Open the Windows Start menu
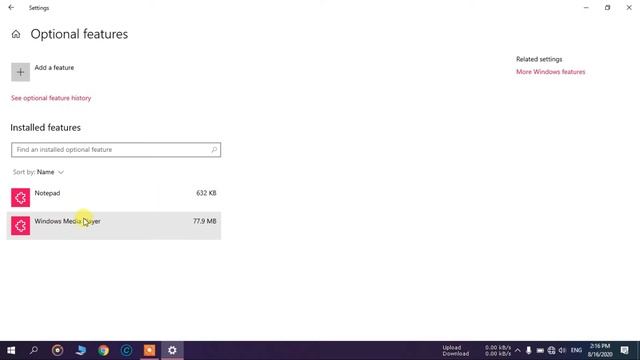640x360 pixels. (x=11, y=351)
